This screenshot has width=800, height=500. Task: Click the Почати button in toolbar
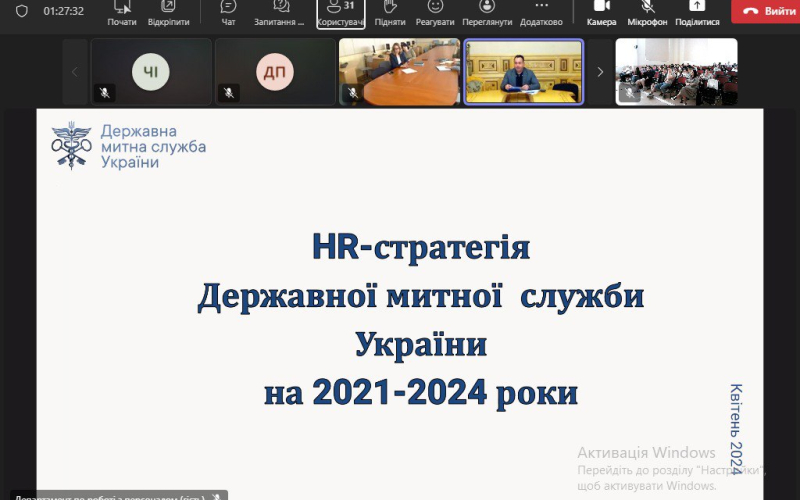pos(122,14)
